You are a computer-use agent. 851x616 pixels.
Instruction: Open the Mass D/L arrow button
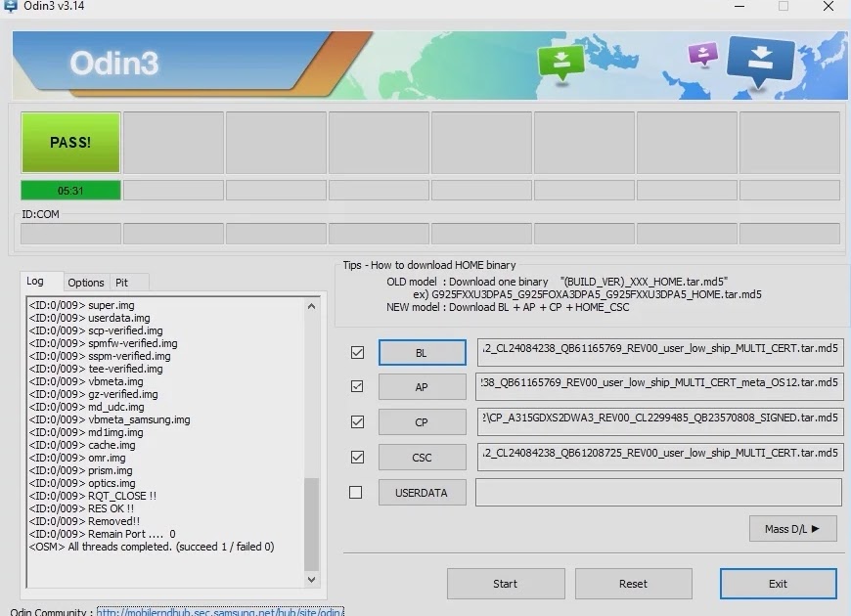tap(792, 529)
